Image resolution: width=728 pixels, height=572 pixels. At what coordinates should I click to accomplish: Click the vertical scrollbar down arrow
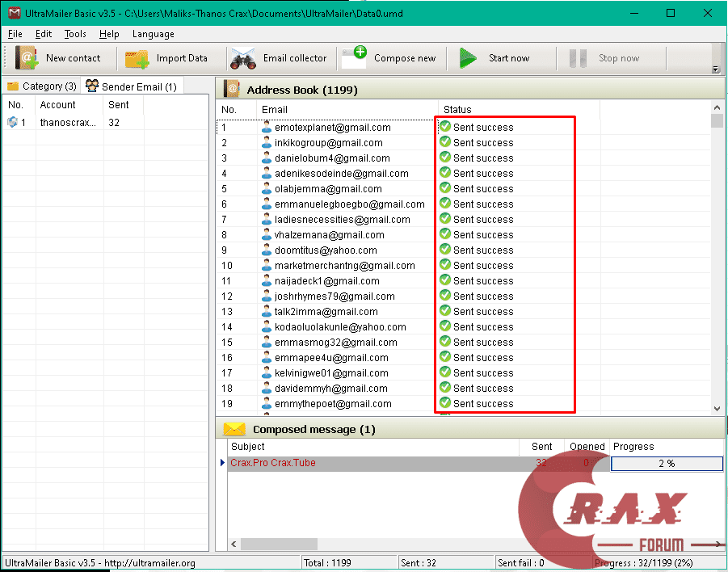(x=714, y=408)
